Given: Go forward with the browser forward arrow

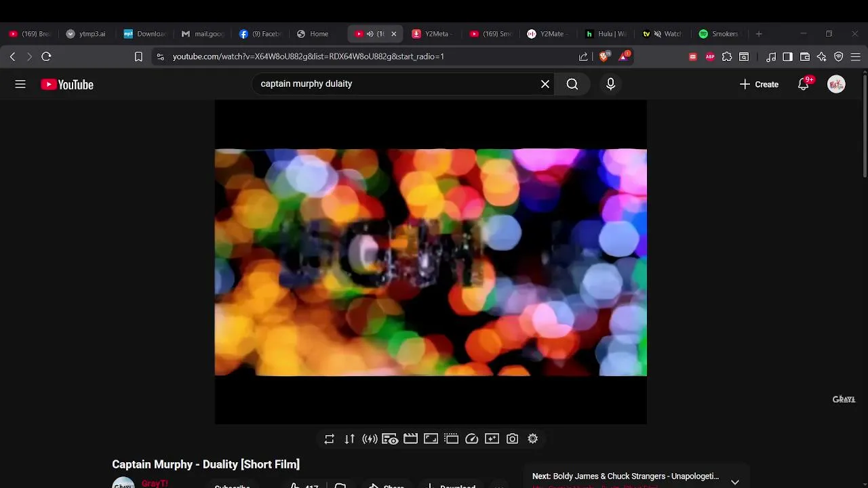Looking at the screenshot, I should pos(28,57).
